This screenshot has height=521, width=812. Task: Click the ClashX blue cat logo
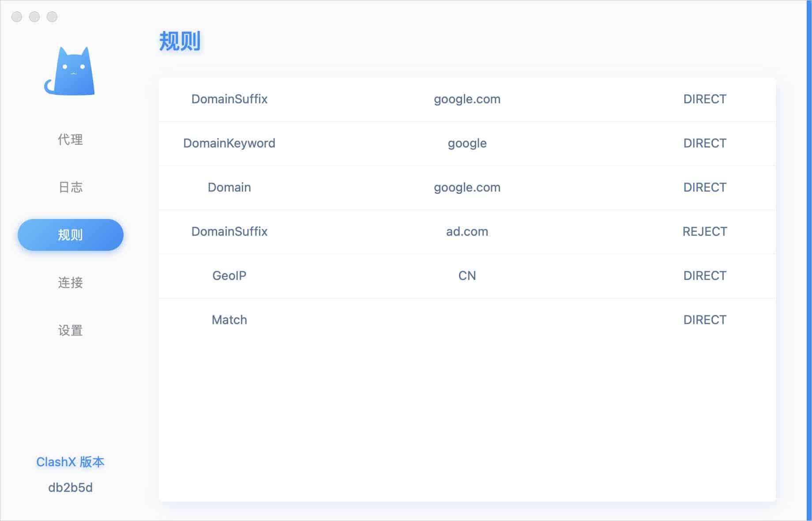point(70,72)
